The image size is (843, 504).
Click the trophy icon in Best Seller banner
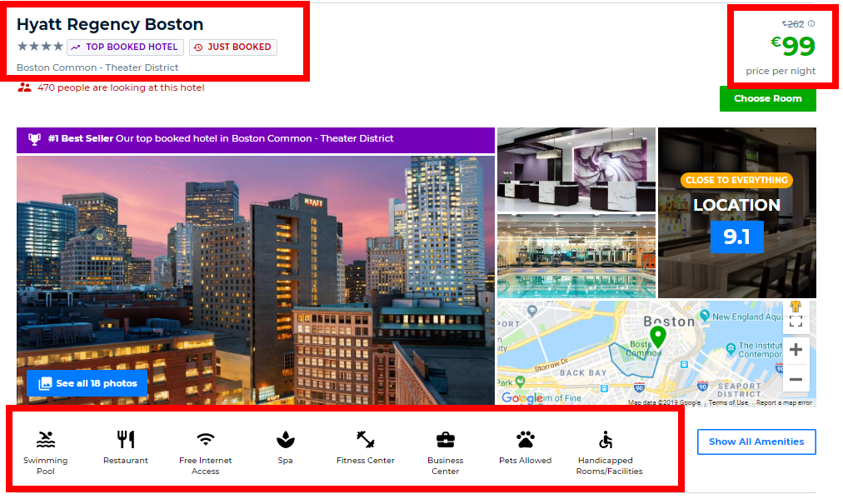(34, 139)
